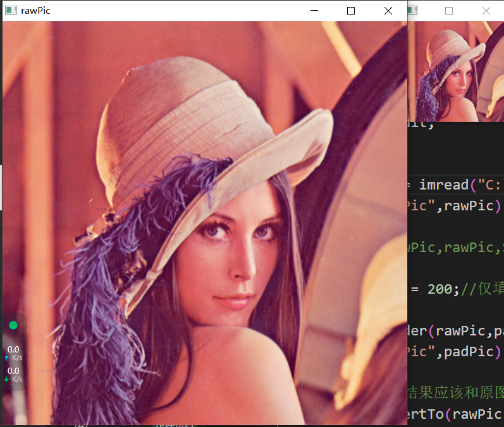The width and height of the screenshot is (504, 427).
Task: Click the second image window's title icon
Action: (412, 10)
